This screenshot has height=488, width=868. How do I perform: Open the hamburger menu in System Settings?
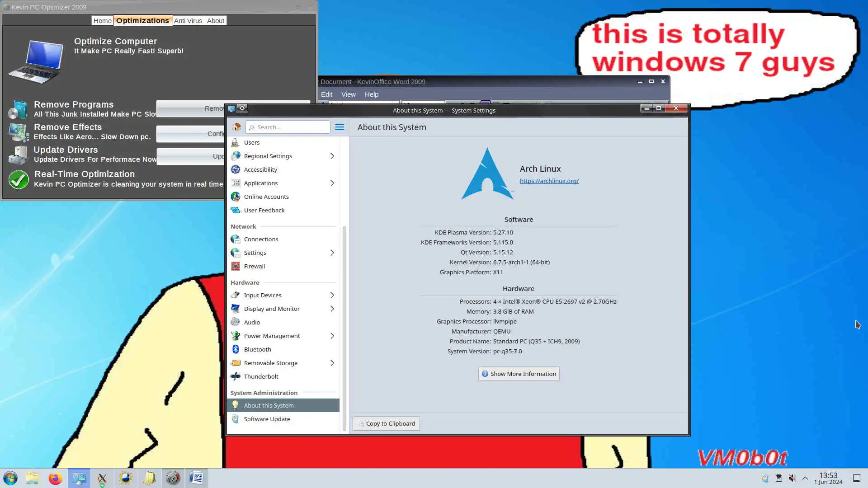(340, 127)
